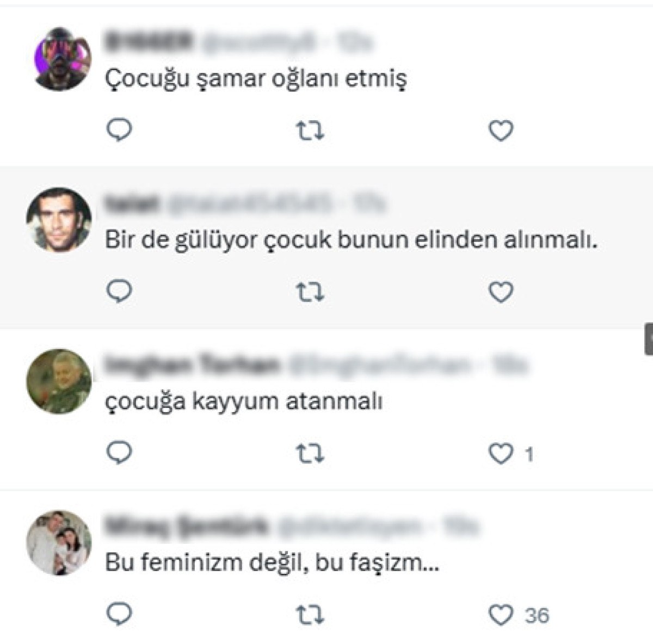653x644 pixels.
Task: Open the gas mask avatar profile
Action: tap(59, 58)
